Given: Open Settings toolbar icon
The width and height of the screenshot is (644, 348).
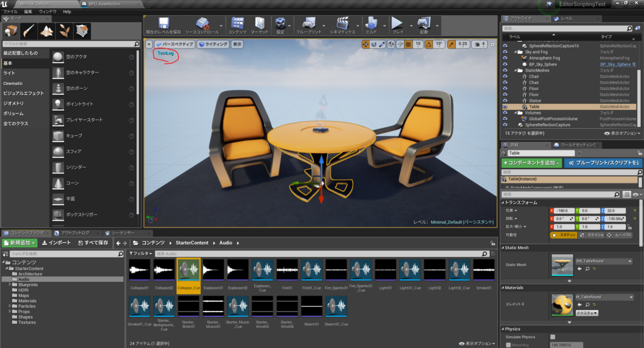Looking at the screenshot, I should [x=280, y=25].
